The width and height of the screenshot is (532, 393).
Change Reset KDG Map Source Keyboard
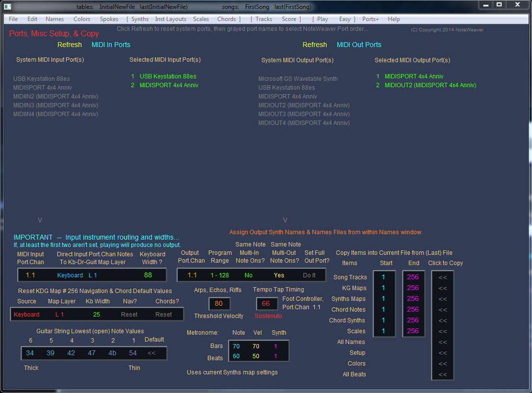[x=26, y=314]
